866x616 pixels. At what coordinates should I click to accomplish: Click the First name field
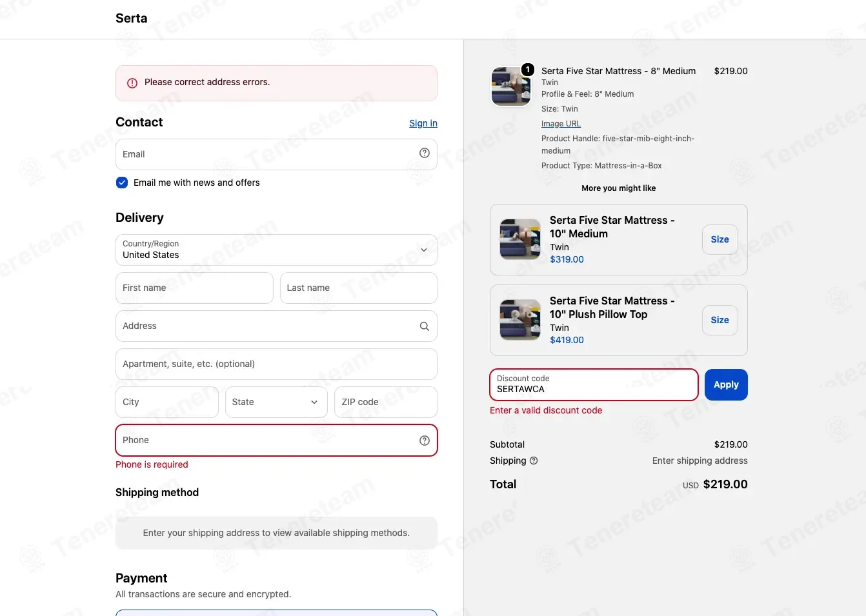pyautogui.click(x=194, y=288)
